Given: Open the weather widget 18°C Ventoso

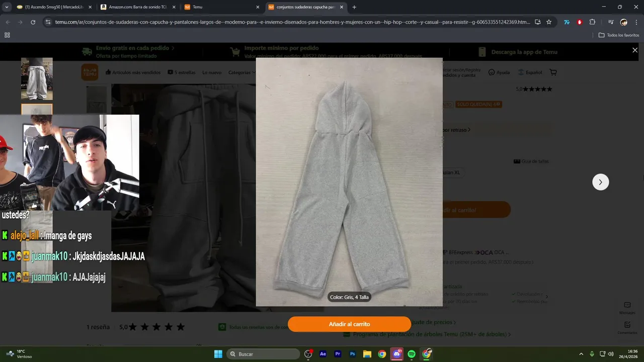Looking at the screenshot, I should point(19,354).
